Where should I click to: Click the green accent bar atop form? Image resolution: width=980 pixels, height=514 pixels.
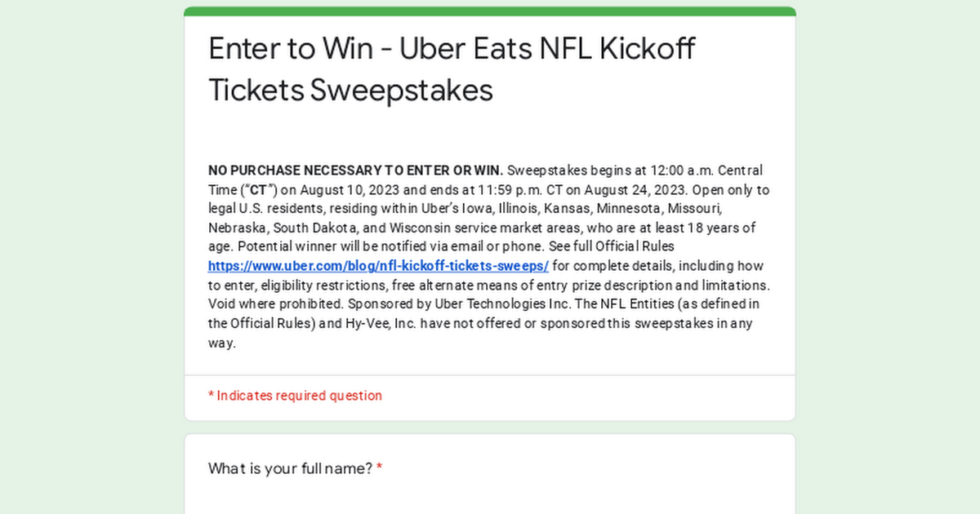490,11
